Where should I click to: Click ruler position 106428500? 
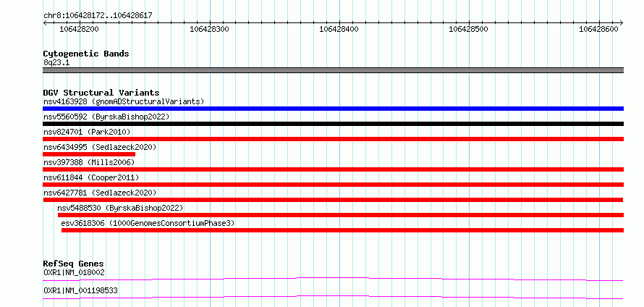coord(469,29)
